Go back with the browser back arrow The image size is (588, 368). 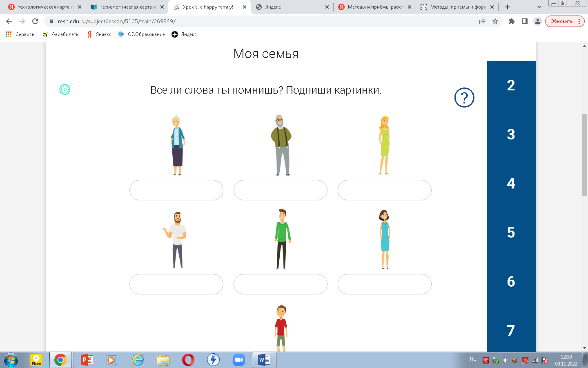click(9, 21)
